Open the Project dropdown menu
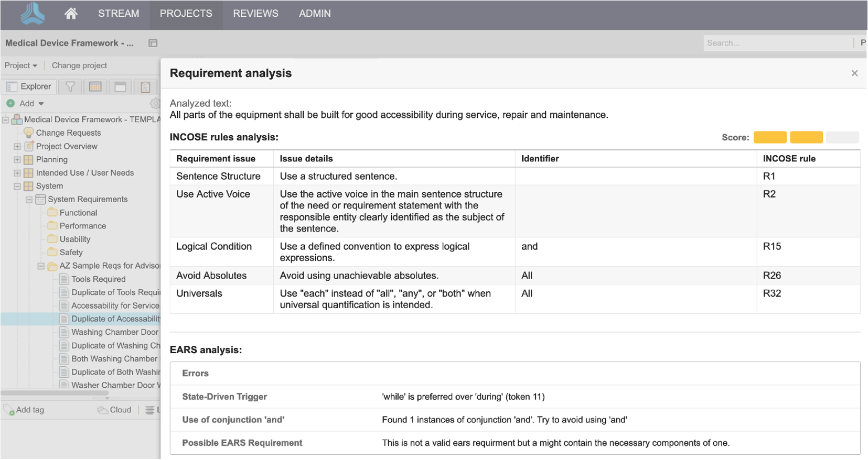The height and width of the screenshot is (460, 868). (x=21, y=65)
